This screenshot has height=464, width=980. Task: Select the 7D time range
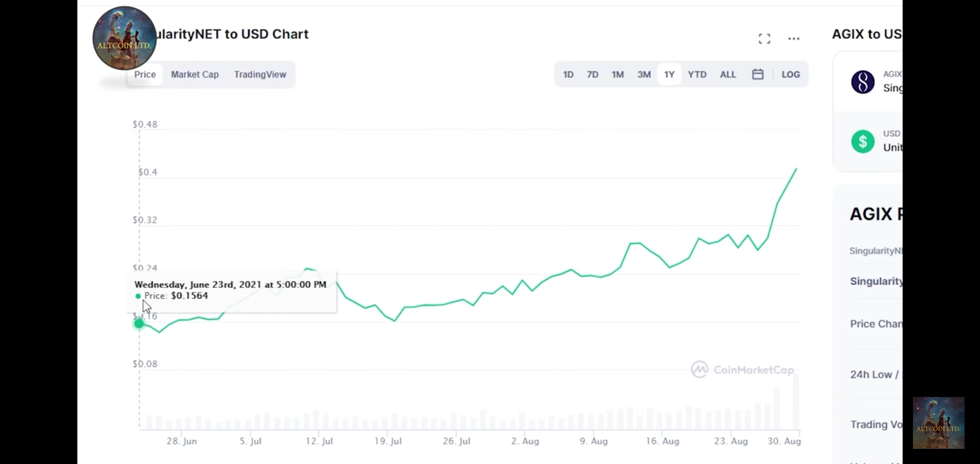coord(593,74)
